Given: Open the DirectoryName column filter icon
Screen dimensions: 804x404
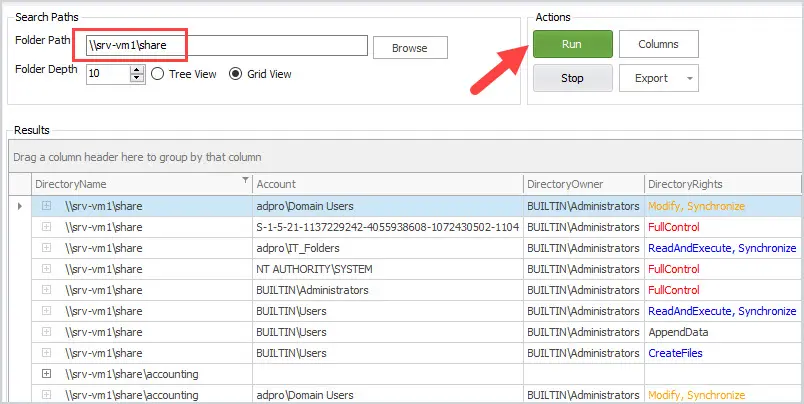Looking at the screenshot, I should [x=246, y=179].
